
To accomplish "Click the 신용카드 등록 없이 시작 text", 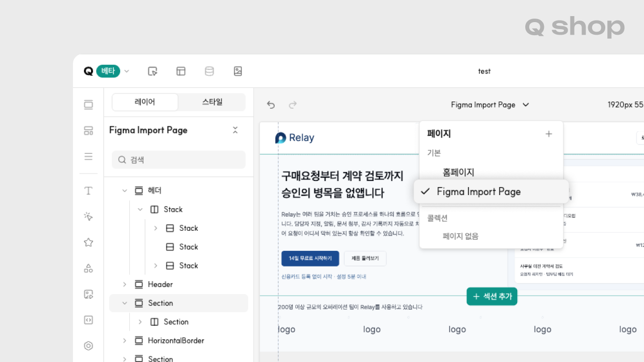I will (324, 277).
